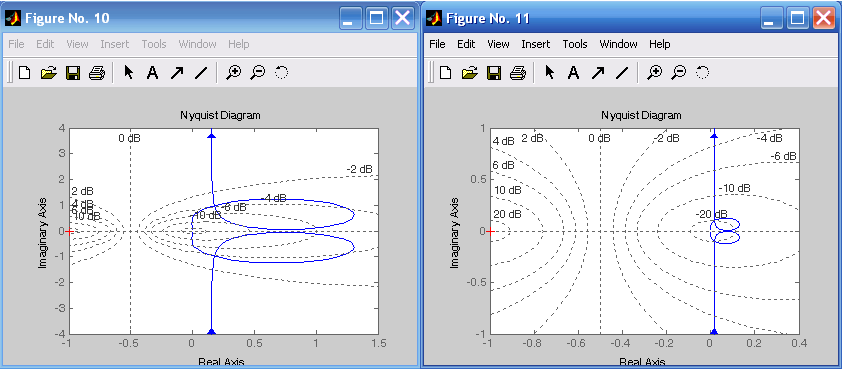The width and height of the screenshot is (842, 369).
Task: Click top blue arrow marker in Figure No. 10 plot
Action: point(211,135)
